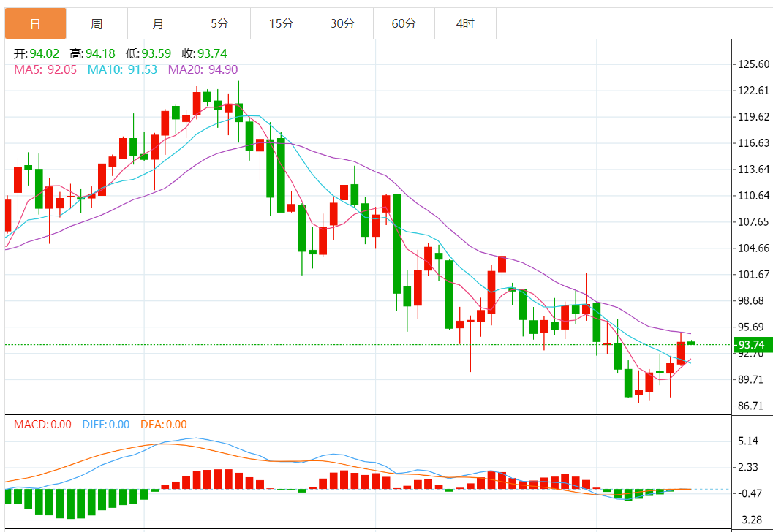Select the 4时 four-hour tab
The height and width of the screenshot is (532, 773).
(x=465, y=23)
